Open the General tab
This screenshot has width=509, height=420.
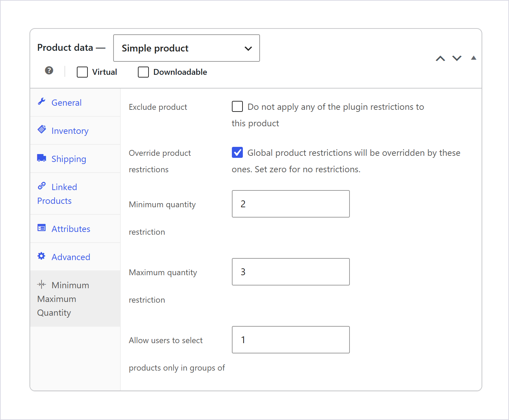coord(75,103)
